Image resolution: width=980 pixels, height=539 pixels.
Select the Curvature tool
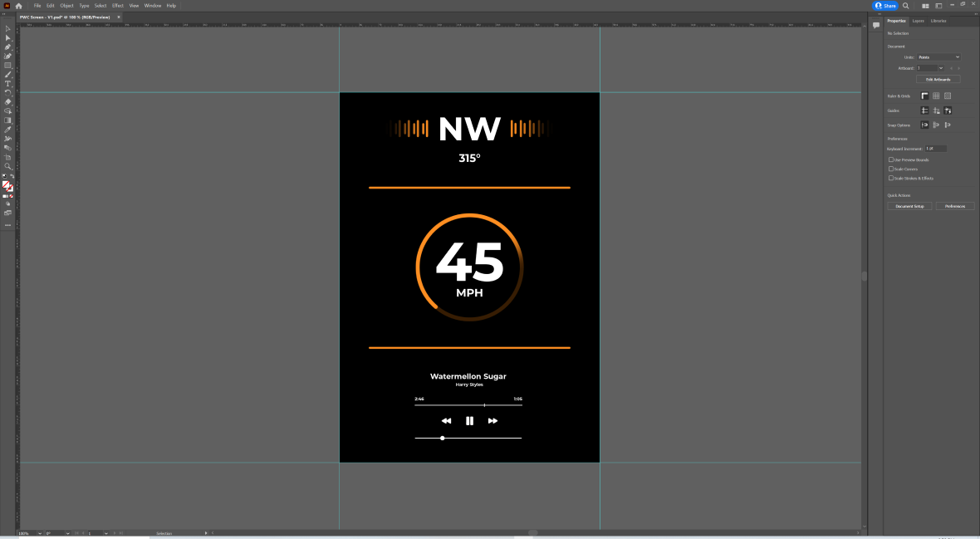(x=7, y=56)
